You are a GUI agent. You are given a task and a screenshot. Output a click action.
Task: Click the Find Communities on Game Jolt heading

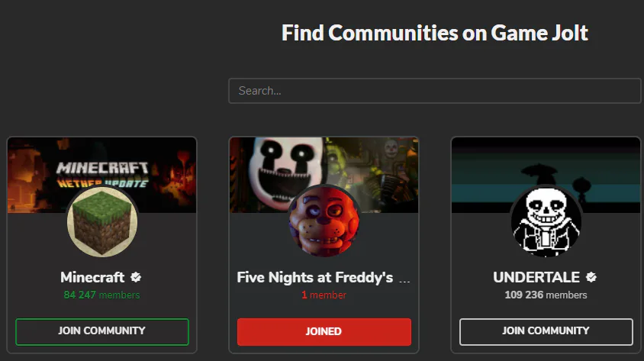(435, 33)
